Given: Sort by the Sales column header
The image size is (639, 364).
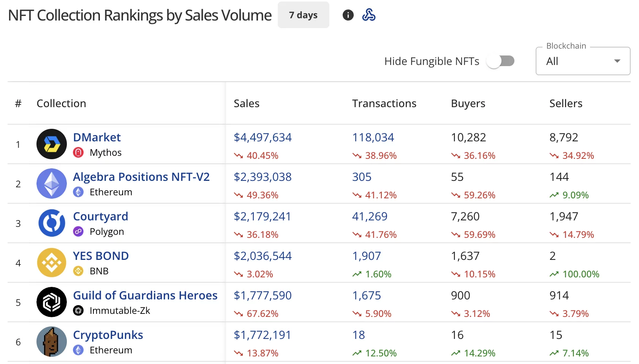Looking at the screenshot, I should pos(246,103).
